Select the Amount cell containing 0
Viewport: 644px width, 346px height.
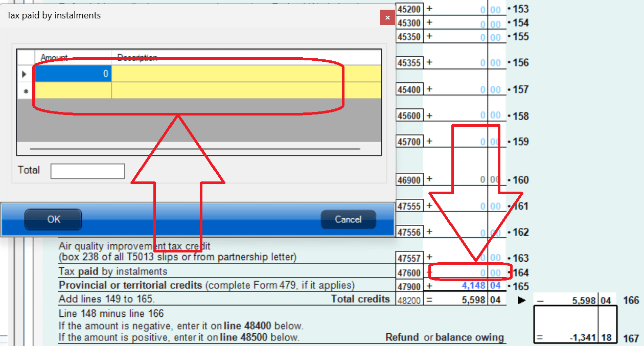(73, 74)
